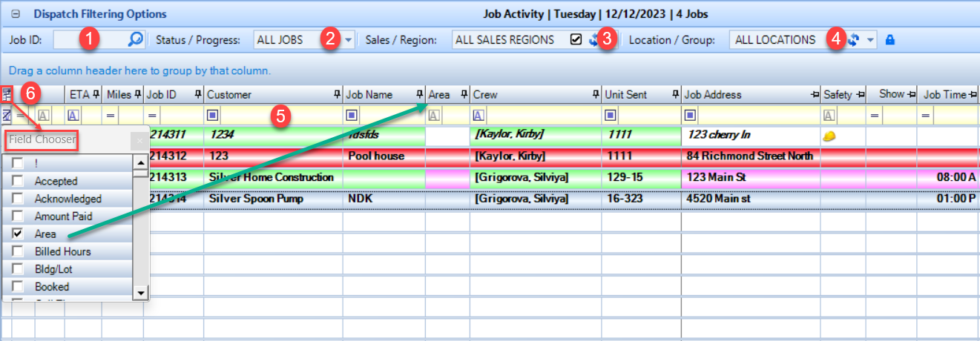Open the Field Chooser grid icon
Viewport: 980px width, 341px height.
pos(7,94)
